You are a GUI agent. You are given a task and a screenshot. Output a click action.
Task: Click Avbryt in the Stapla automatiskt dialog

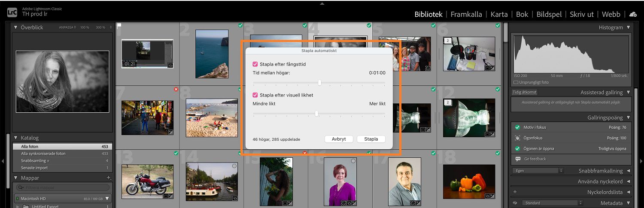click(x=339, y=139)
